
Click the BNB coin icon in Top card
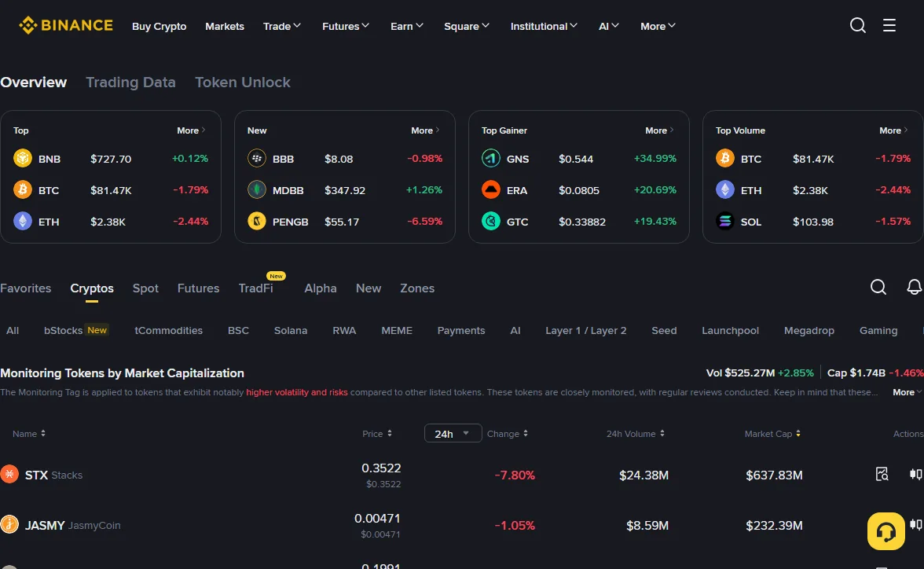point(22,158)
